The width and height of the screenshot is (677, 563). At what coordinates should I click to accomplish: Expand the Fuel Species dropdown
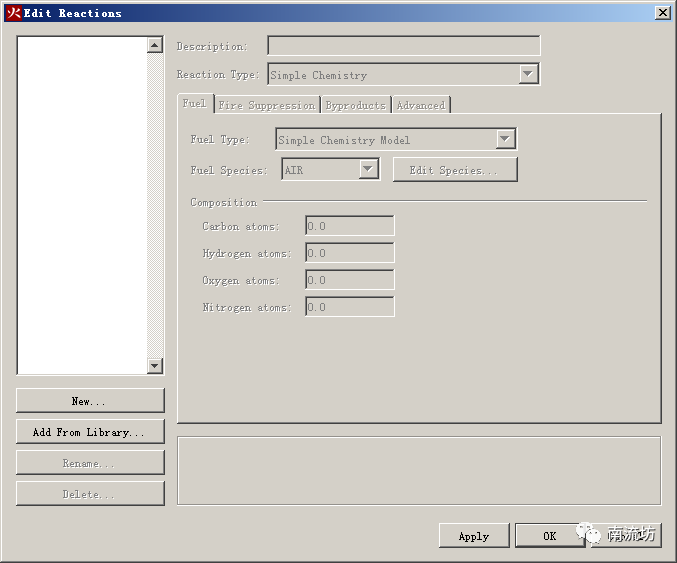(x=368, y=169)
